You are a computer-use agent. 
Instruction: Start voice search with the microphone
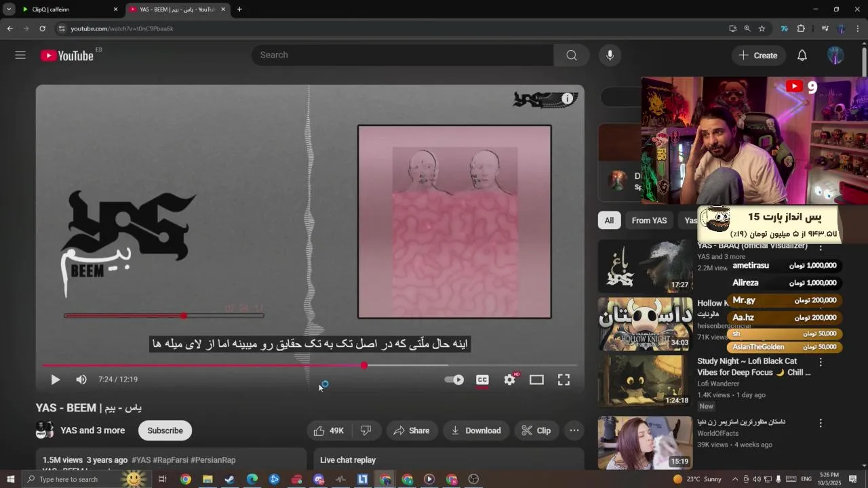tap(610, 55)
